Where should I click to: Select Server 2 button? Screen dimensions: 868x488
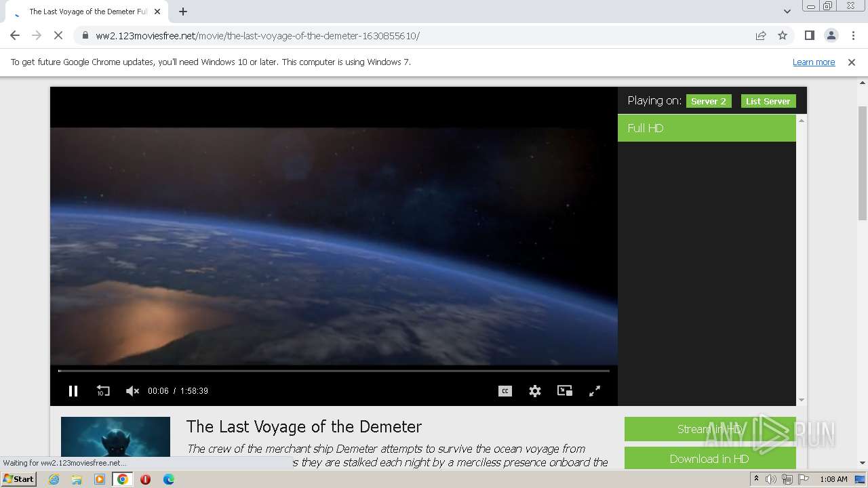709,101
